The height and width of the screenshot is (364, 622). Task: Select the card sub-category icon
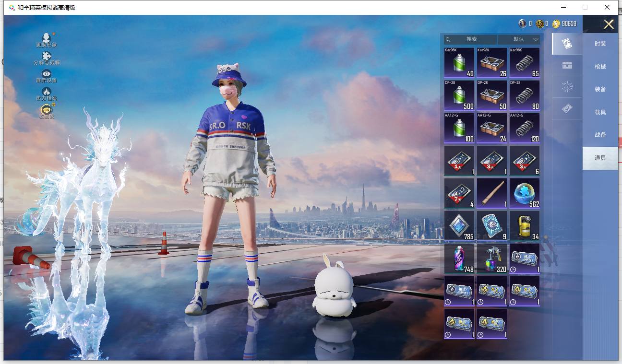click(x=567, y=44)
